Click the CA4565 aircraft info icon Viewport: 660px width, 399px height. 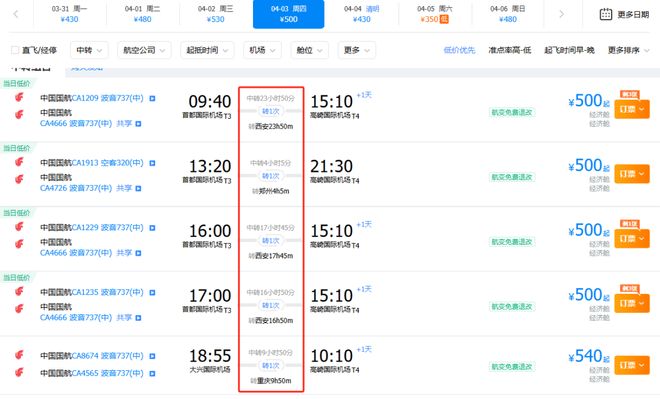[152, 373]
